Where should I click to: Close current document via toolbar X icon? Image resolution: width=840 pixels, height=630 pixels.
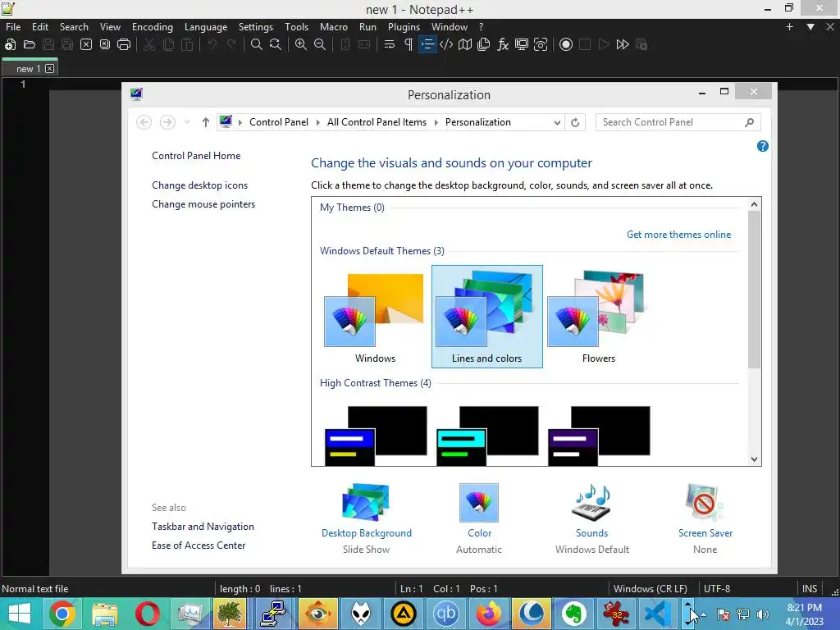85,44
